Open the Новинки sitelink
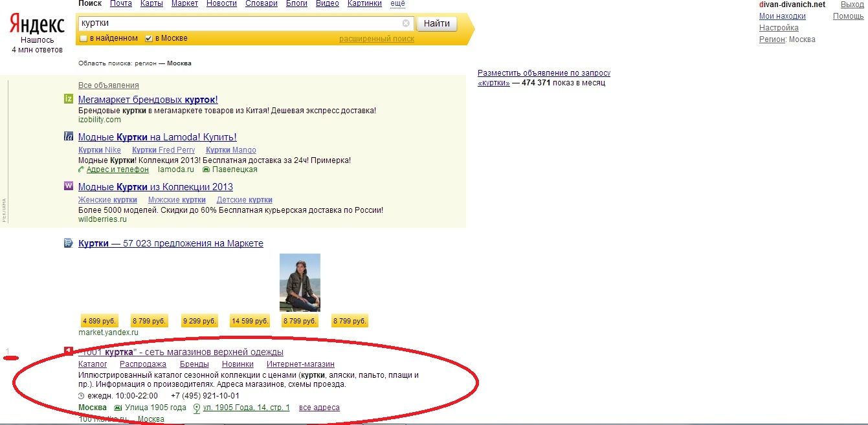The height and width of the screenshot is (425, 868). point(238,364)
